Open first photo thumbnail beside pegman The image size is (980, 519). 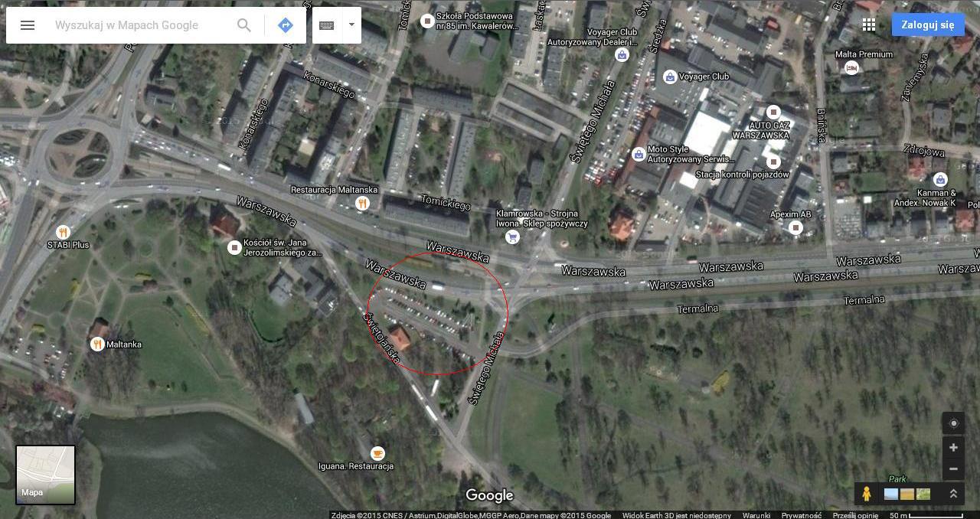(891, 494)
